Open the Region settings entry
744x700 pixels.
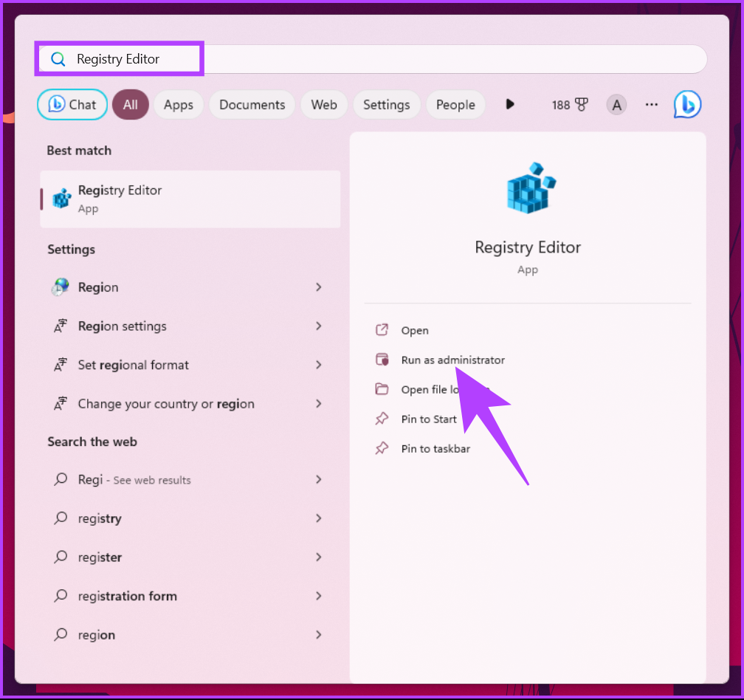click(190, 326)
